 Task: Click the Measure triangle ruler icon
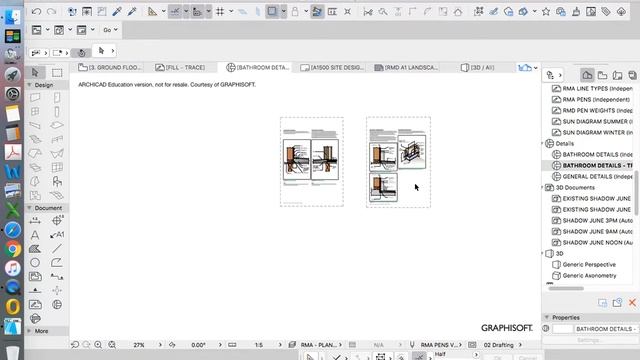tap(152, 11)
